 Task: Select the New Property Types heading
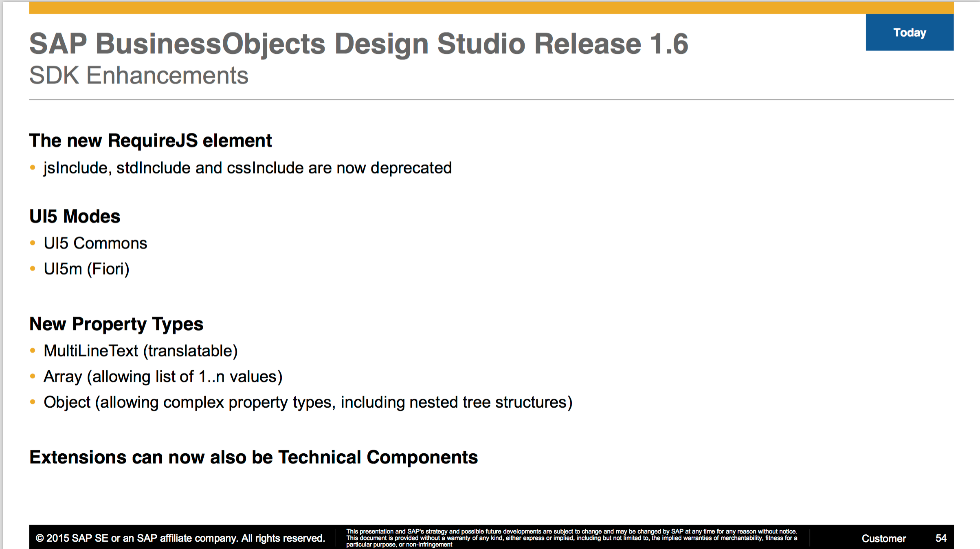coord(116,324)
